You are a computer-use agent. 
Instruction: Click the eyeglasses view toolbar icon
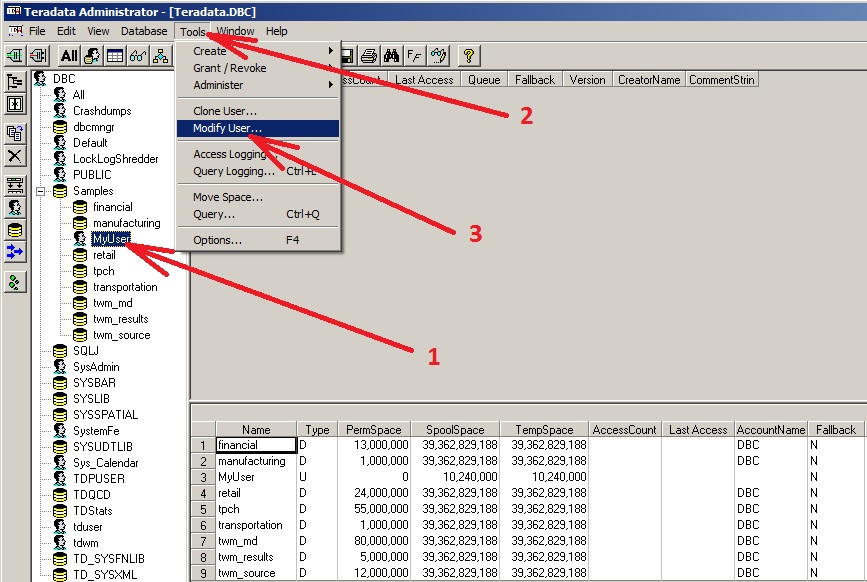pyautogui.click(x=138, y=56)
